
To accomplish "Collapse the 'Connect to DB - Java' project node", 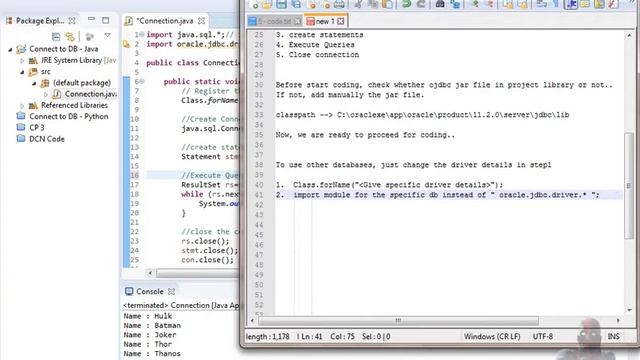I will [x=10, y=49].
